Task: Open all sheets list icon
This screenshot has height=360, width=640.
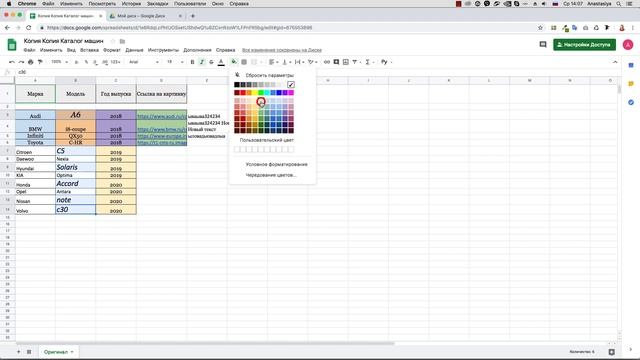Action: tap(29, 352)
